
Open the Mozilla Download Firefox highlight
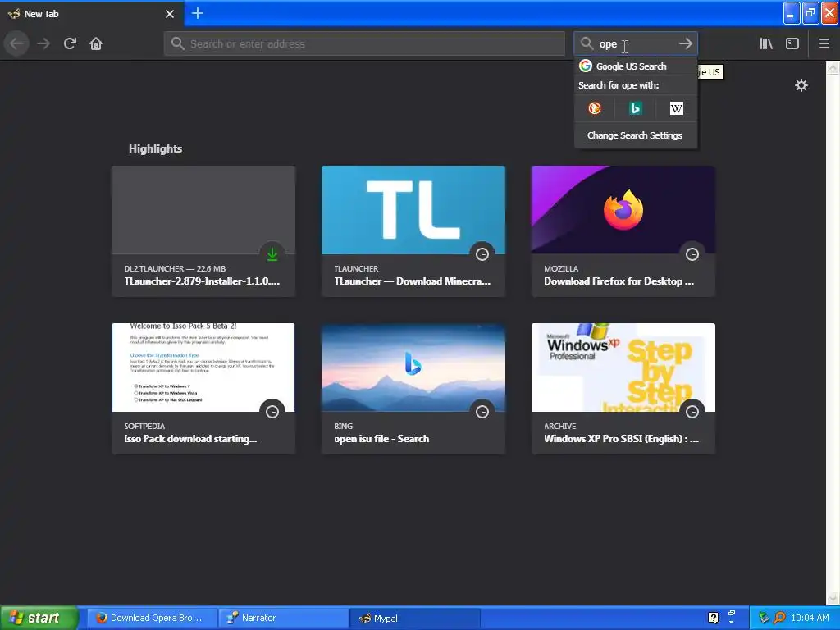623,231
